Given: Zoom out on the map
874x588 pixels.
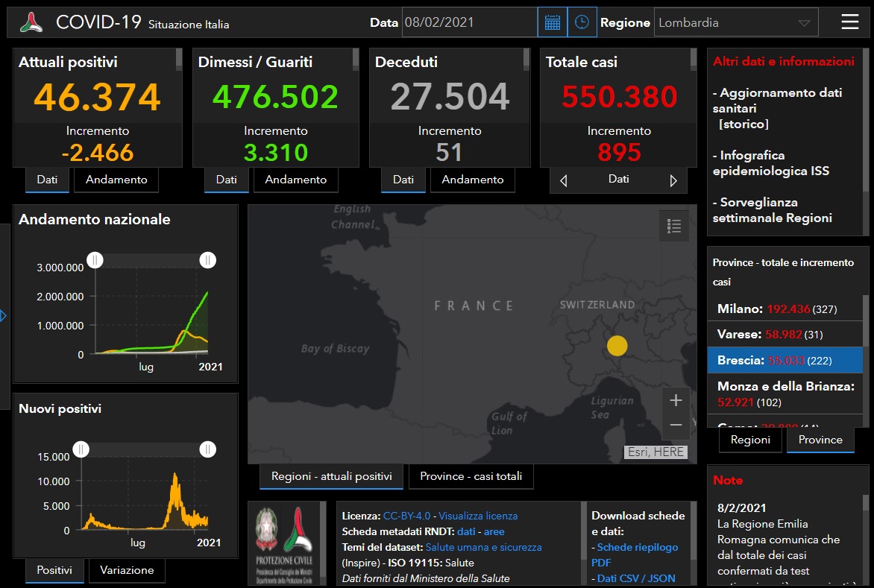Looking at the screenshot, I should coord(676,426).
